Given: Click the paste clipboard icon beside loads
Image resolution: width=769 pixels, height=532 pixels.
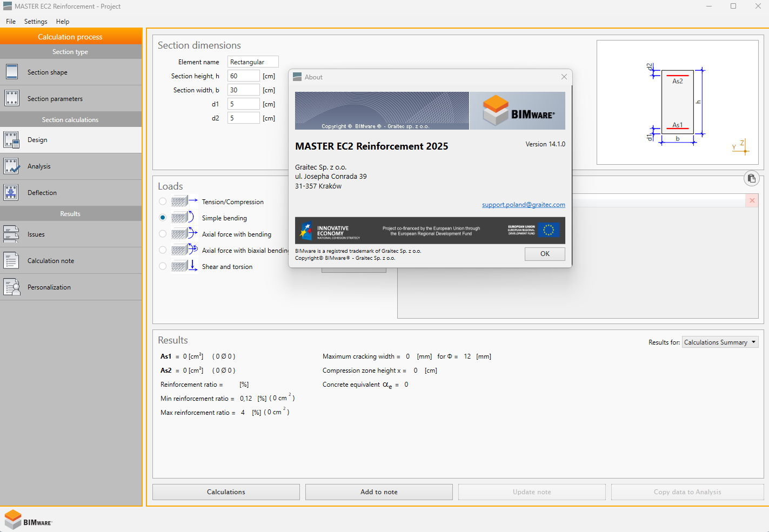Looking at the screenshot, I should coord(751,178).
